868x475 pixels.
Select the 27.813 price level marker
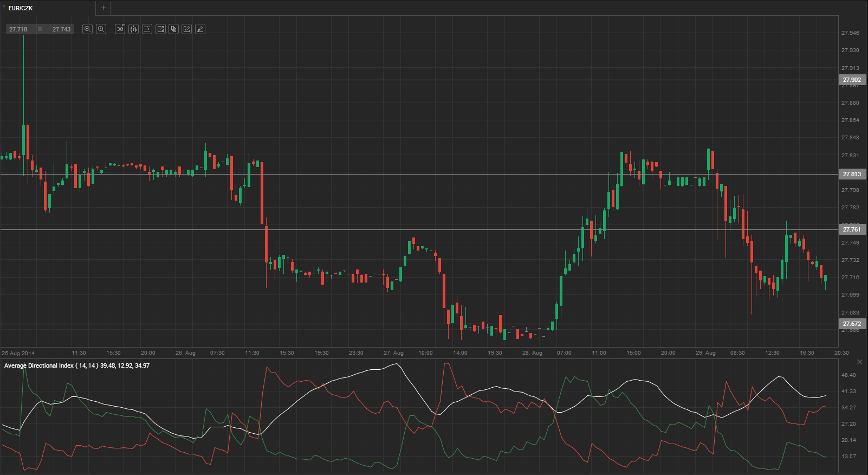click(852, 174)
